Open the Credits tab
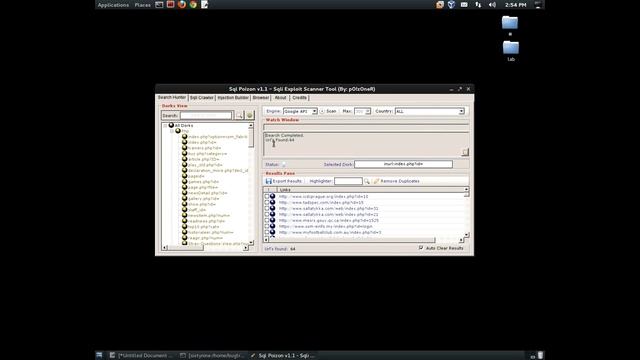640x360 pixels. pos(300,98)
